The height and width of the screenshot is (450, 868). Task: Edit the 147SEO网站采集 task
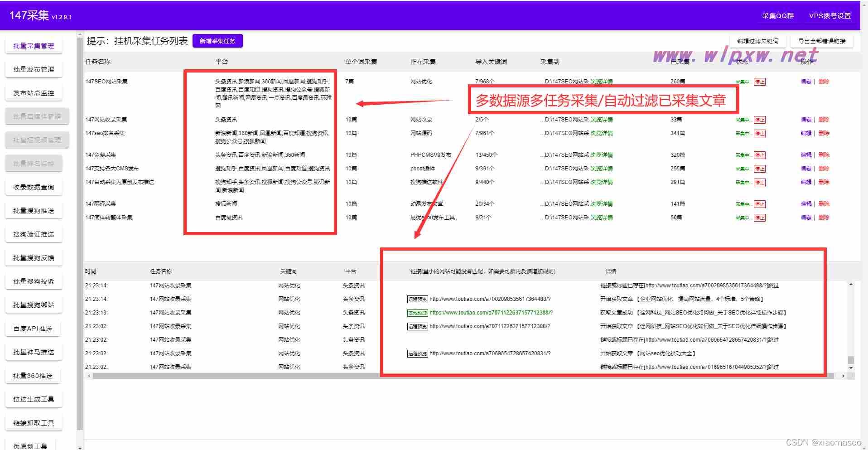(806, 82)
